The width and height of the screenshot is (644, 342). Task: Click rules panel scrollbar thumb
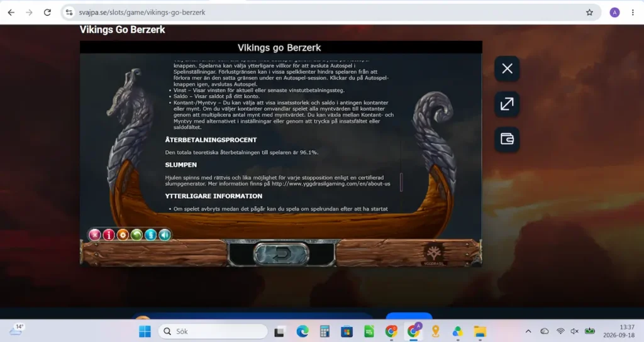[x=401, y=182]
